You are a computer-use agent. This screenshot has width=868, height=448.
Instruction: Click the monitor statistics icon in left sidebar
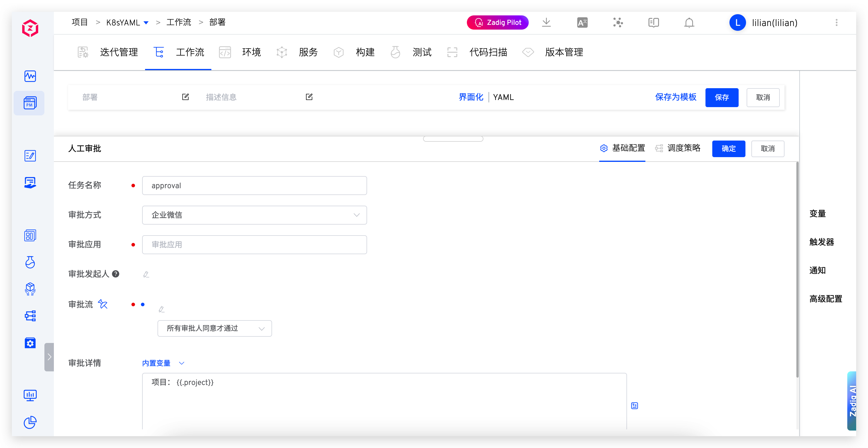[30, 395]
